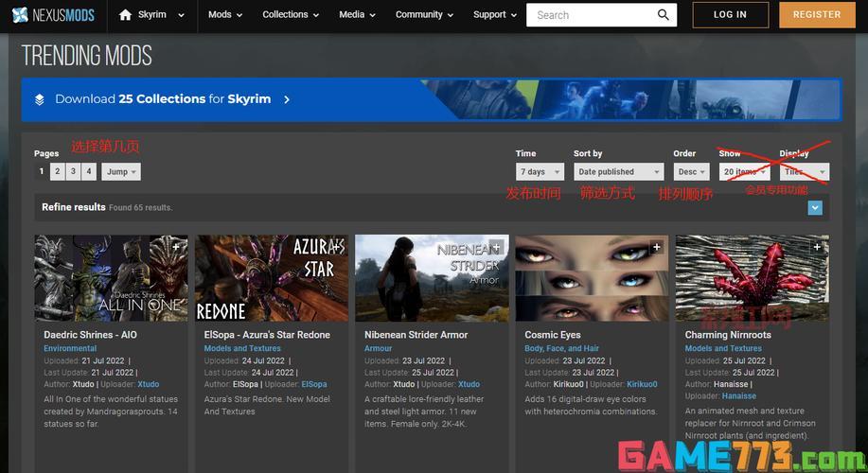Screen dimensions: 868x473
Task: Click the search magnifier icon
Action: 664,15
